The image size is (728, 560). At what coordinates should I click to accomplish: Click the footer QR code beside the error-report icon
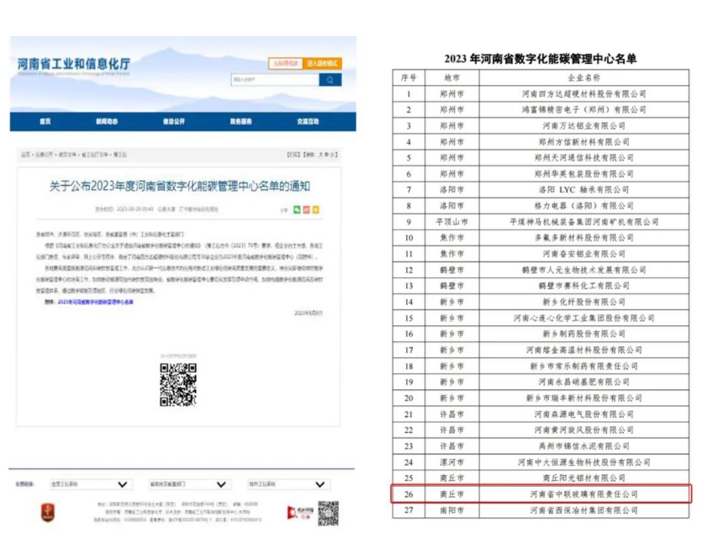tap(328, 513)
